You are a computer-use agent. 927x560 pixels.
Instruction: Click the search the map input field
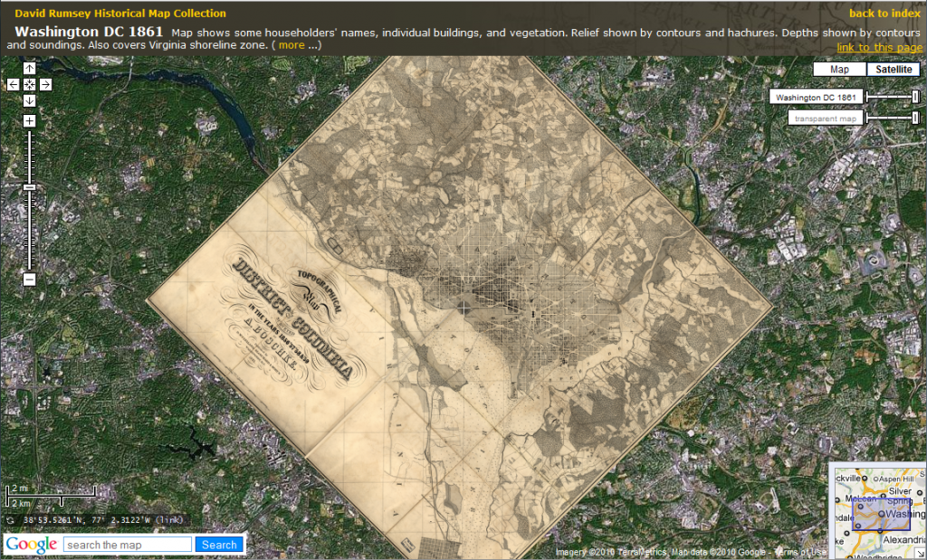[128, 545]
